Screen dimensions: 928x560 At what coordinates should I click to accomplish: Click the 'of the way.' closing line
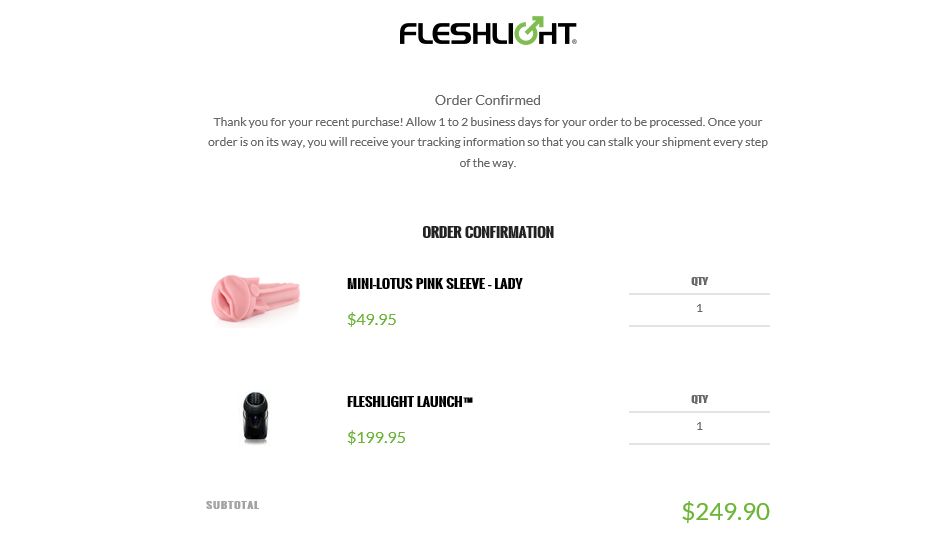tap(487, 163)
